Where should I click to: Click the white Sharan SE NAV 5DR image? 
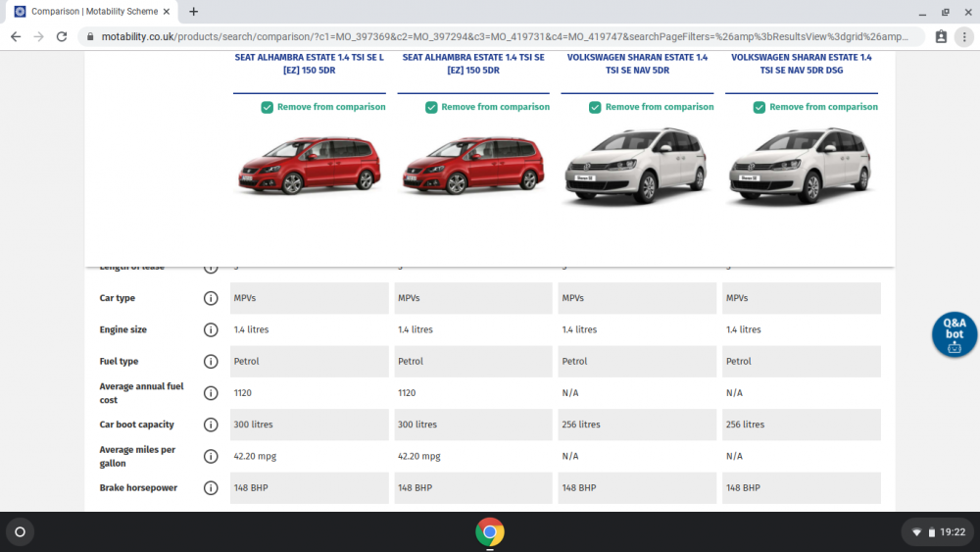(638, 166)
